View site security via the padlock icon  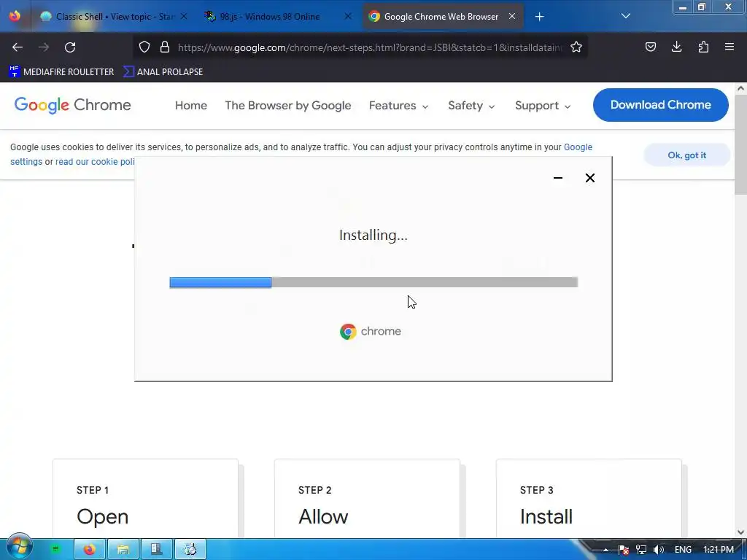coord(165,47)
